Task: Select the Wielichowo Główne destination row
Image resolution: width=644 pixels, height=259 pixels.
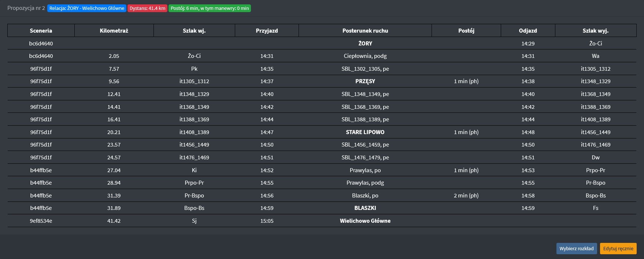Action: [365, 221]
